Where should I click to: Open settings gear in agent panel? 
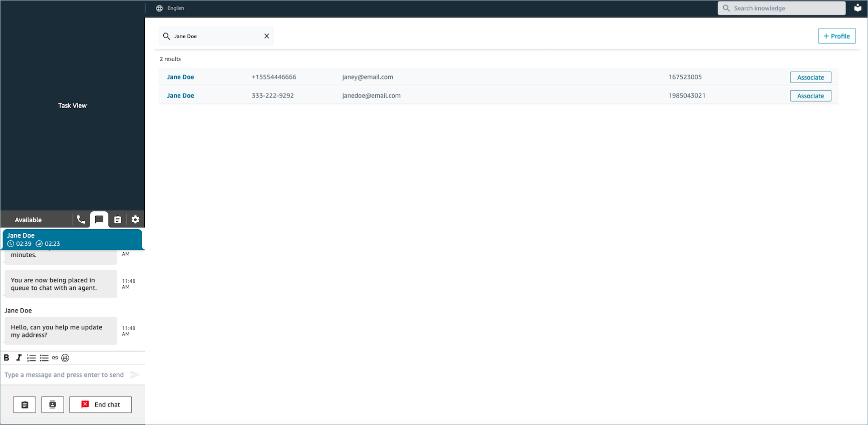(x=135, y=219)
